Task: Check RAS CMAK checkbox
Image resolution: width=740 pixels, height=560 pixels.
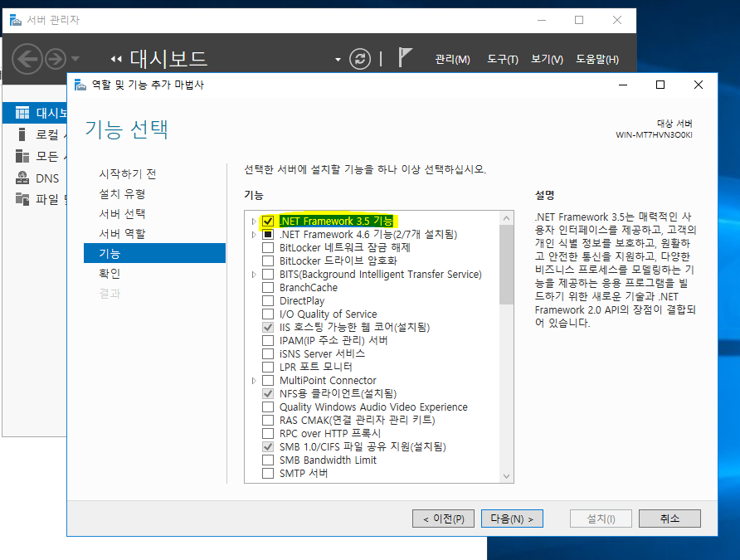Action: 268,420
